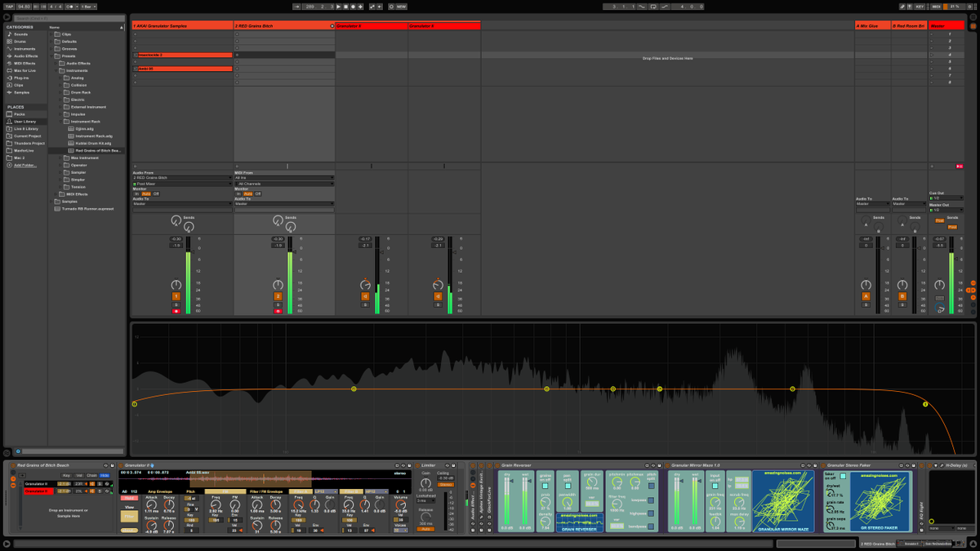This screenshot has height=551, width=980.
Task: Select the red Granulator II chain
Action: coord(38,491)
